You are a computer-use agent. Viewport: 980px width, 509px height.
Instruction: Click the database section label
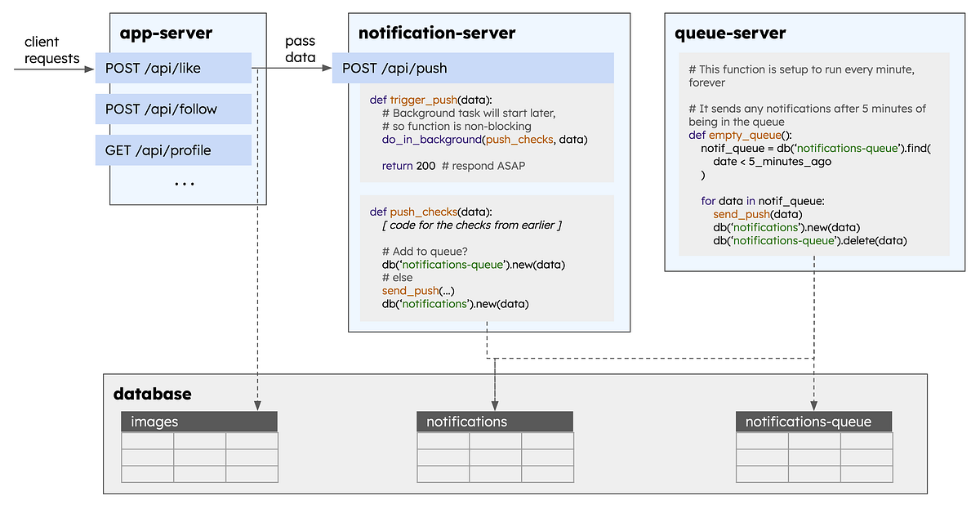pos(151,393)
